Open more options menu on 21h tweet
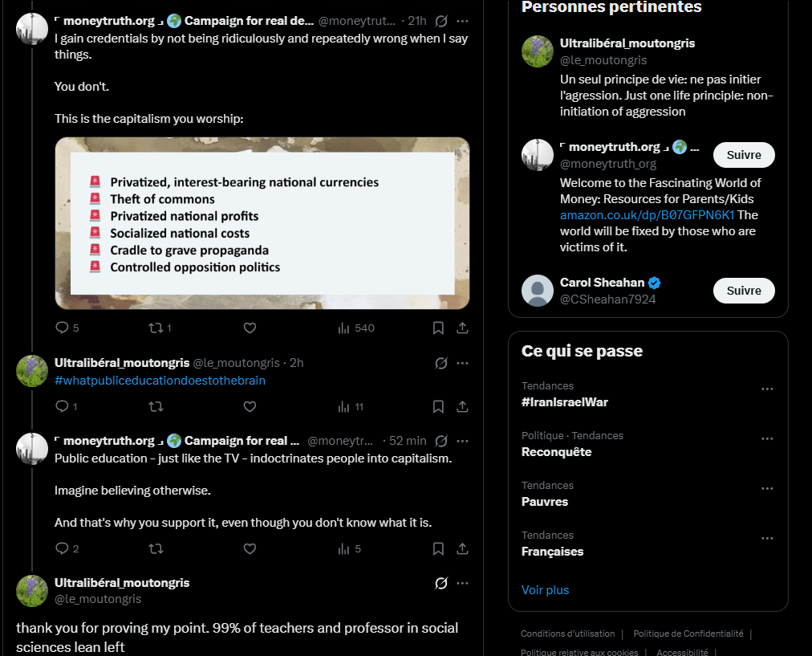The width and height of the screenshot is (812, 656). [x=462, y=21]
